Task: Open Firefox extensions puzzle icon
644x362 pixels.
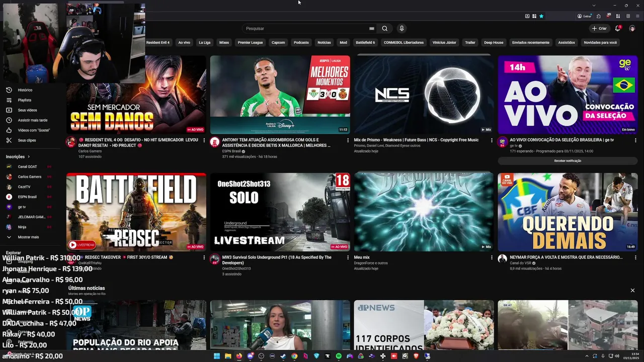Action: 599,16
